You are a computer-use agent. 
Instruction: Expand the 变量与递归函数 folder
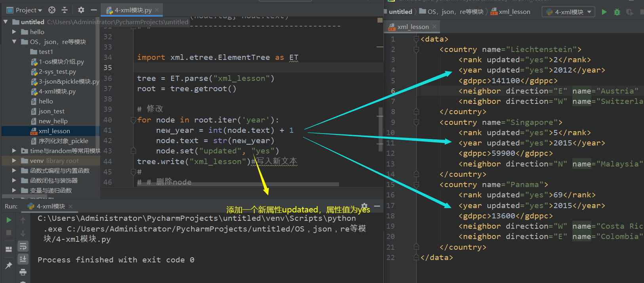(x=14, y=190)
